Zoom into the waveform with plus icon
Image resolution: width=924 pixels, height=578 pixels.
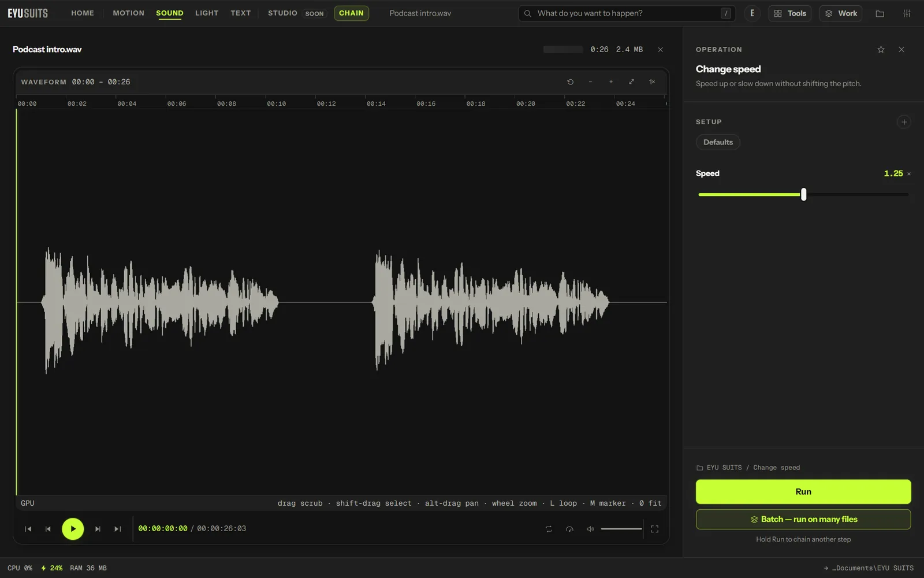(611, 82)
